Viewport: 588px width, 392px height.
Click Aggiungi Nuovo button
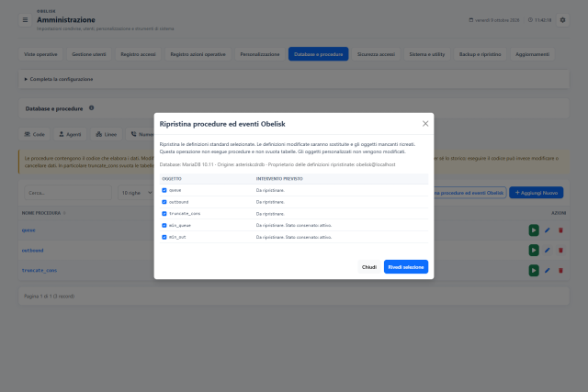[x=537, y=193]
